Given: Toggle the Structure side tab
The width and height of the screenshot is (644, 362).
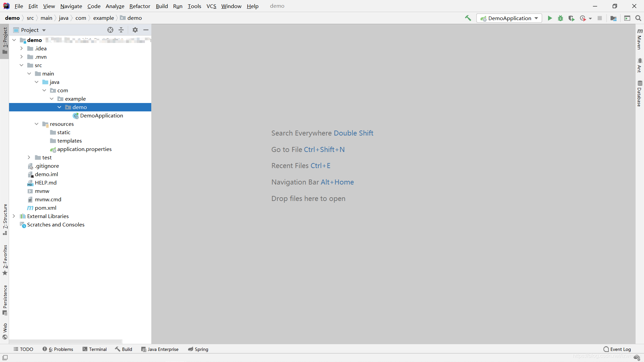Looking at the screenshot, I should click(5, 219).
